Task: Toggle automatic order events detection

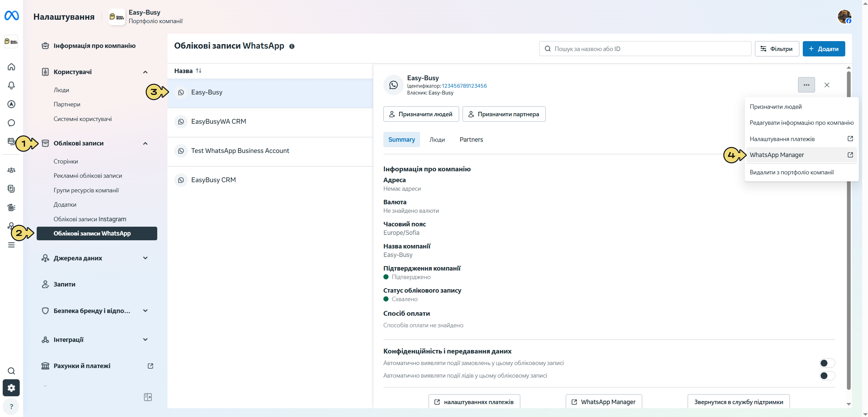Action: (x=827, y=363)
